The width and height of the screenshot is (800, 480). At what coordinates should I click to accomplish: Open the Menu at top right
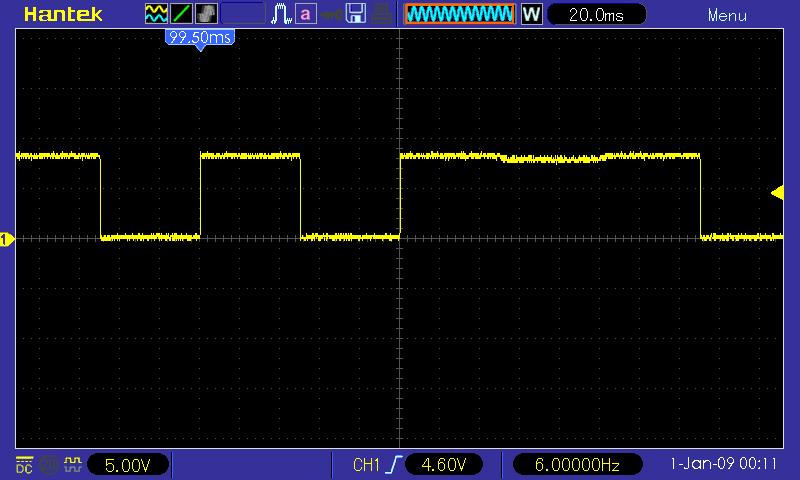tap(727, 15)
